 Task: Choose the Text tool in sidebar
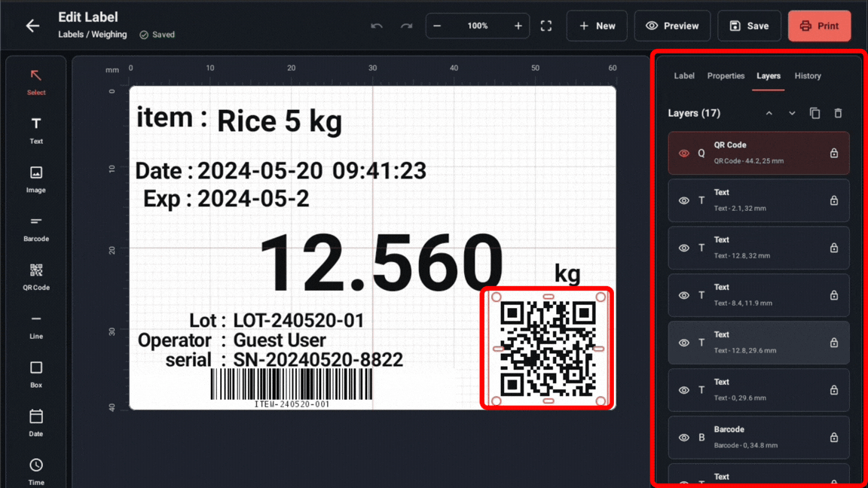tap(36, 130)
